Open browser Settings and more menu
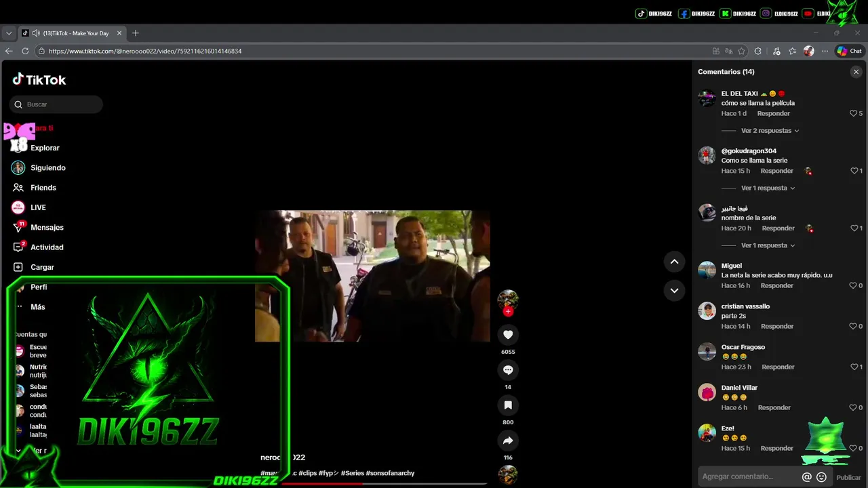The width and height of the screenshot is (868, 488). coord(825,51)
